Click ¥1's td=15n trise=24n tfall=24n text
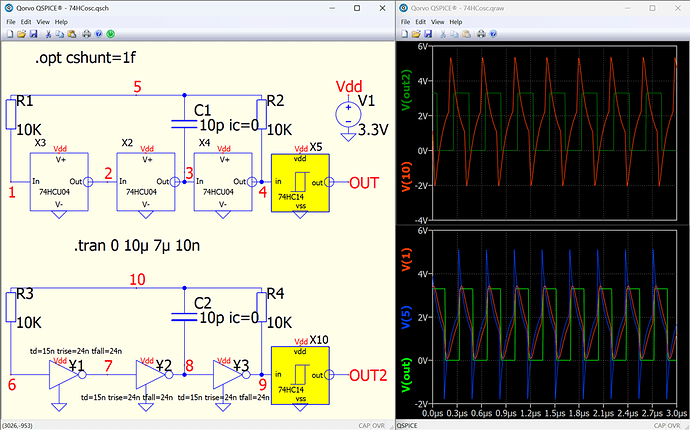The image size is (690, 430). pos(76,351)
